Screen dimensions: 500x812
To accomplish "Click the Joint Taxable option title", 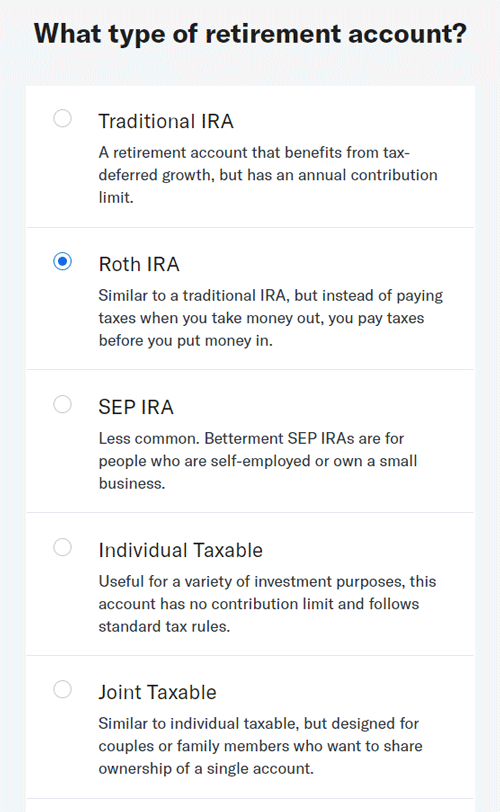I will [x=157, y=692].
